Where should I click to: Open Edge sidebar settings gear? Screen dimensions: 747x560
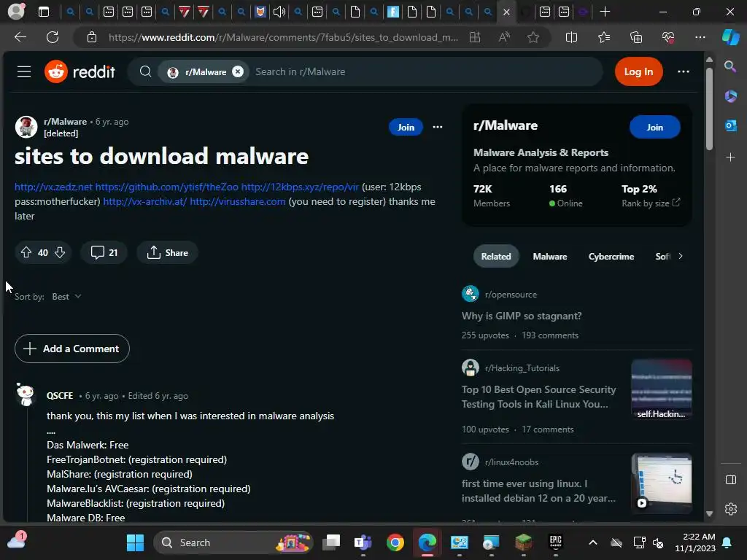[x=730, y=508]
